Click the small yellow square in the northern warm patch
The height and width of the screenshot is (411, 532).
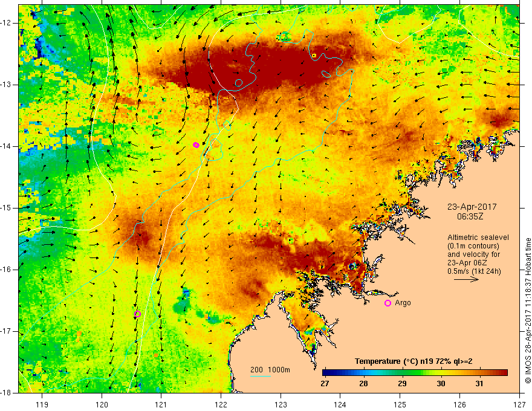[314, 55]
